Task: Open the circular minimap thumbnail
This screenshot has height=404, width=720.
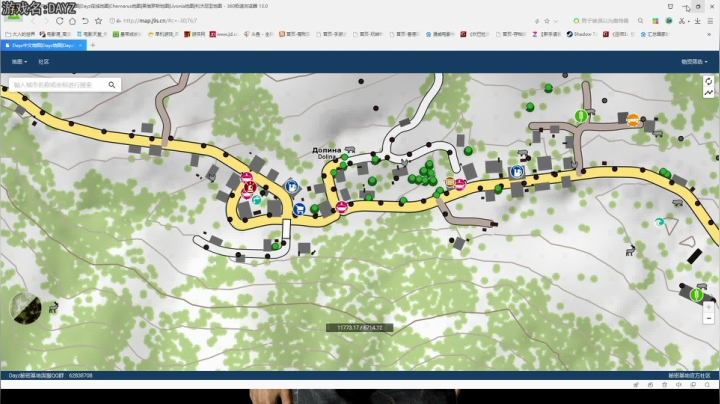Action: [25, 308]
